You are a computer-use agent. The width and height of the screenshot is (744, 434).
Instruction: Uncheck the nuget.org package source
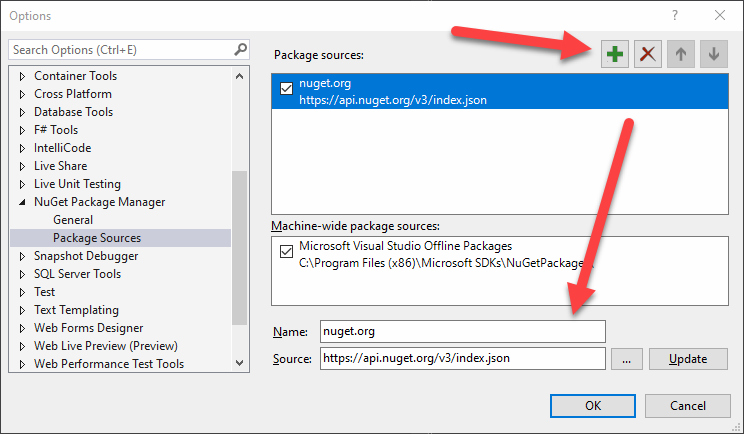(286, 90)
